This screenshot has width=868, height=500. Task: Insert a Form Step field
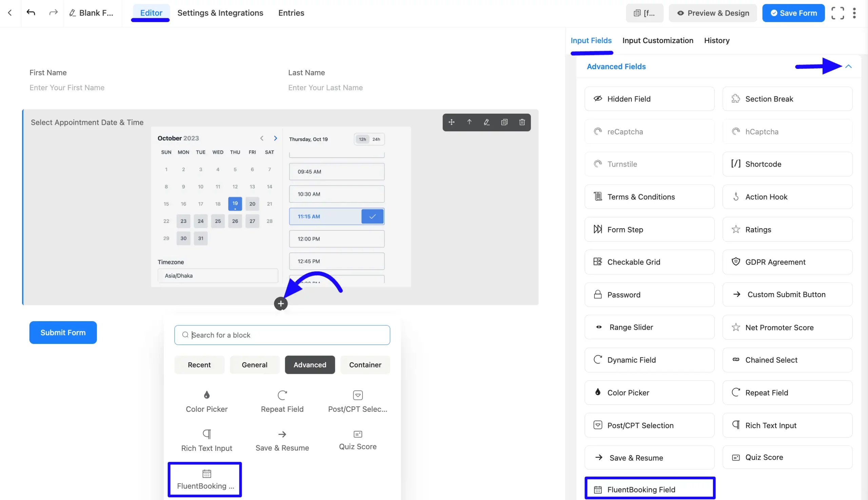649,229
